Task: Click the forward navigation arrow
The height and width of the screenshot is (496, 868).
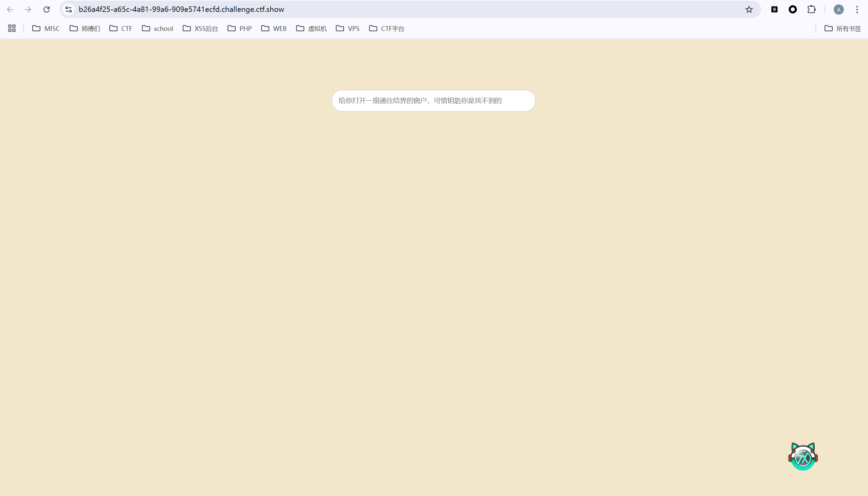Action: [x=28, y=9]
